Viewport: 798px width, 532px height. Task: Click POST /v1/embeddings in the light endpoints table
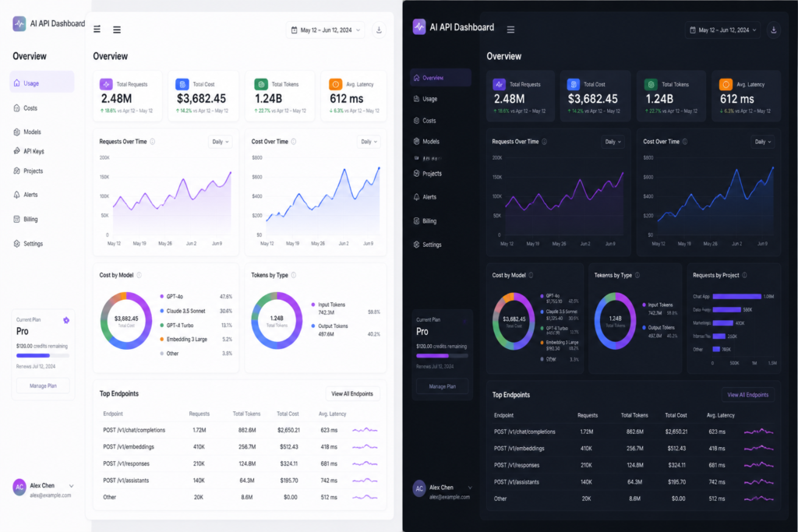point(129,446)
